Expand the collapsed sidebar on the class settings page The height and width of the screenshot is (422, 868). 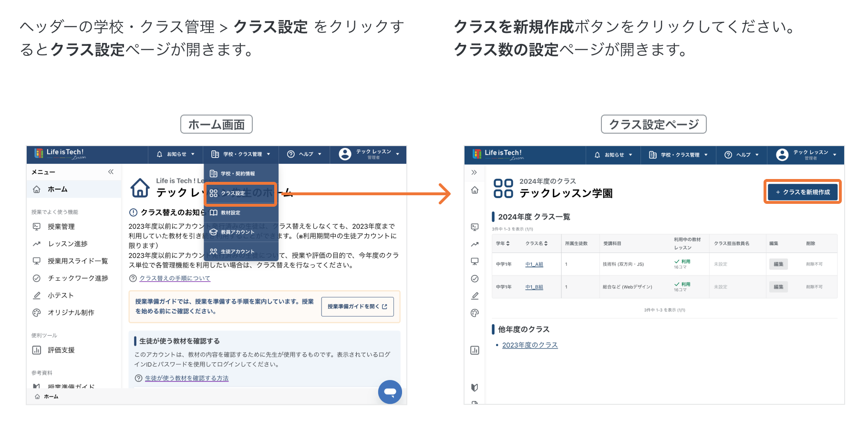474,172
